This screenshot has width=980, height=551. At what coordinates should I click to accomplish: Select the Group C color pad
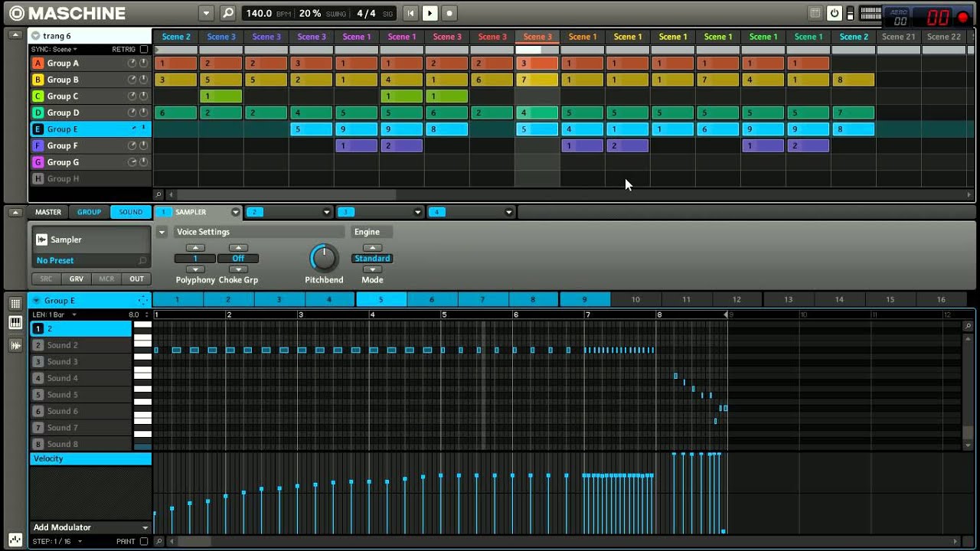pyautogui.click(x=38, y=96)
